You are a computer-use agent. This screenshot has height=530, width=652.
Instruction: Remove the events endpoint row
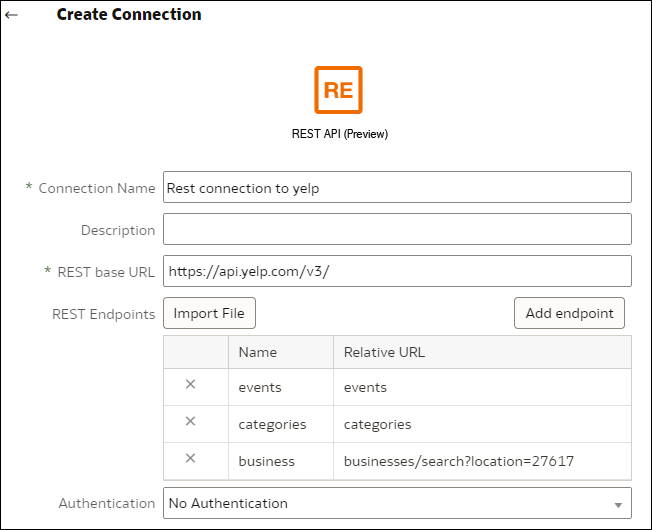point(191,386)
